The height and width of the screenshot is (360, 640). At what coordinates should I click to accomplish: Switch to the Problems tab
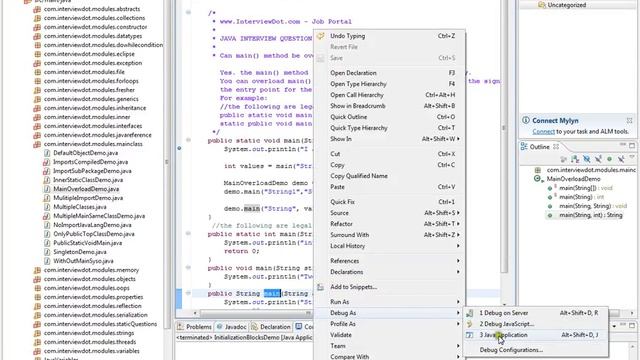coord(195,327)
